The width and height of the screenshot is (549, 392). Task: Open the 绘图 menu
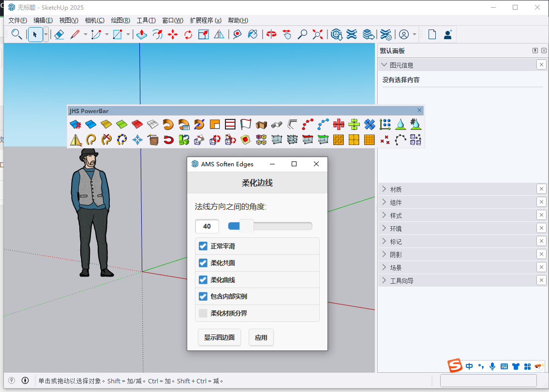tap(120, 20)
